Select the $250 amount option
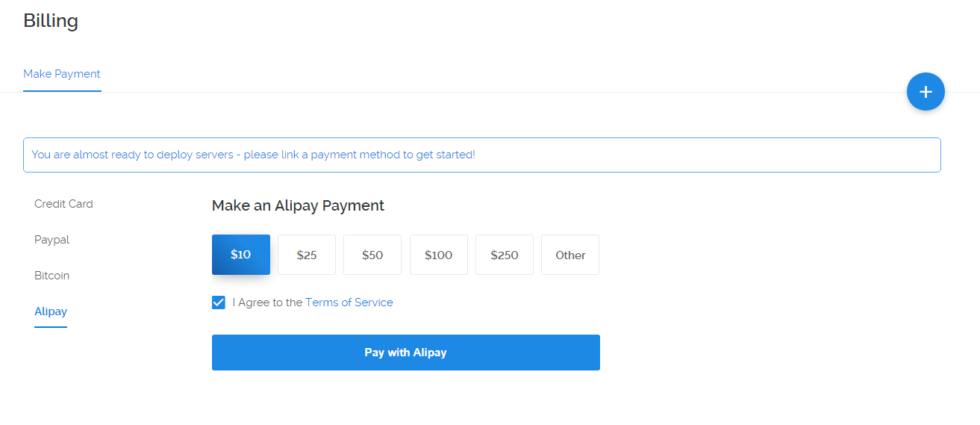 pyautogui.click(x=505, y=255)
